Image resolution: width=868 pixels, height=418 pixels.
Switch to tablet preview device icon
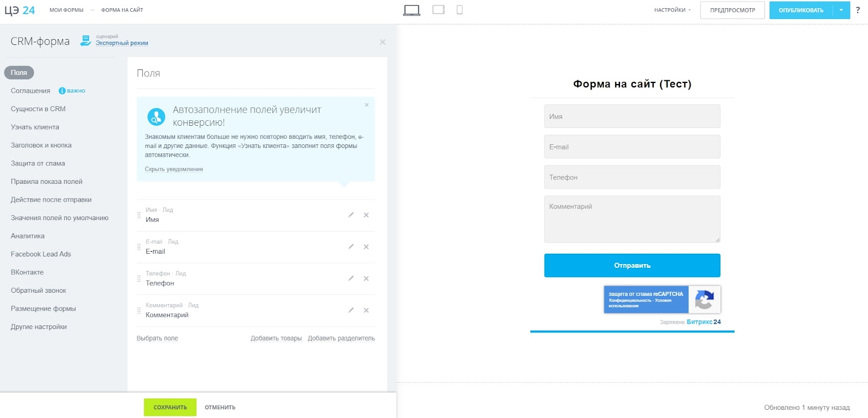pos(438,10)
